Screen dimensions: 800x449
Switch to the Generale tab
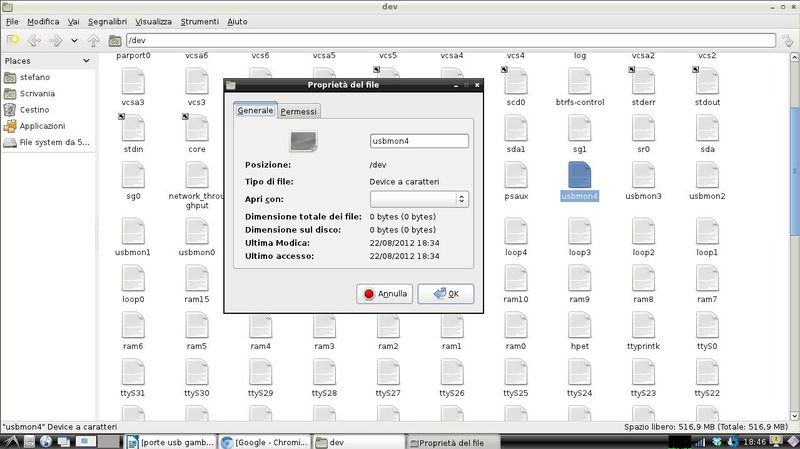click(x=255, y=110)
